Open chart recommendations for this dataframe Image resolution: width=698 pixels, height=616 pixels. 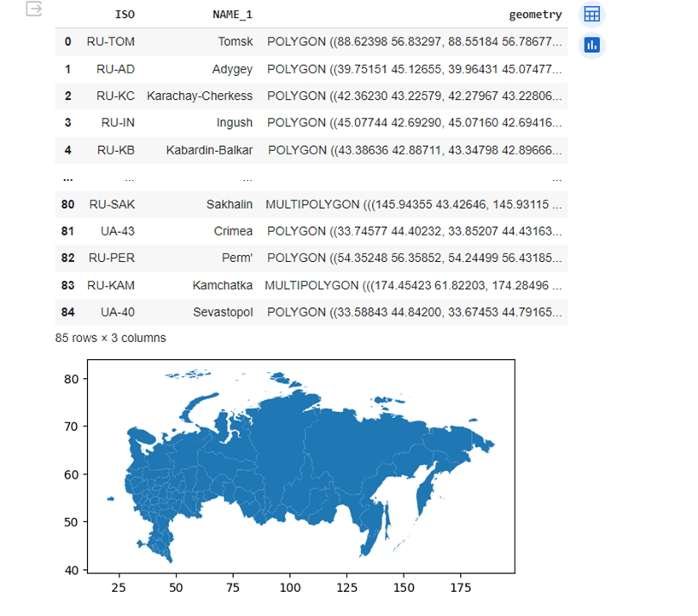(592, 46)
